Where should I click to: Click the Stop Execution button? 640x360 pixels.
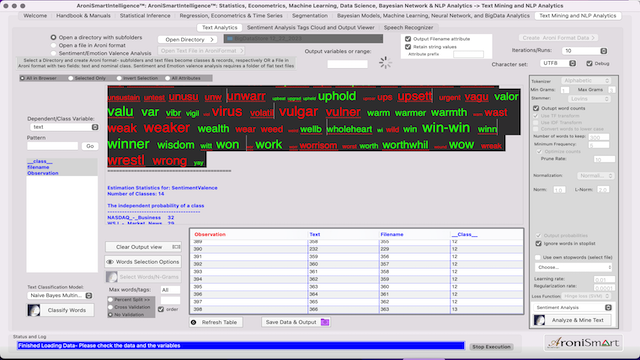tap(491, 347)
